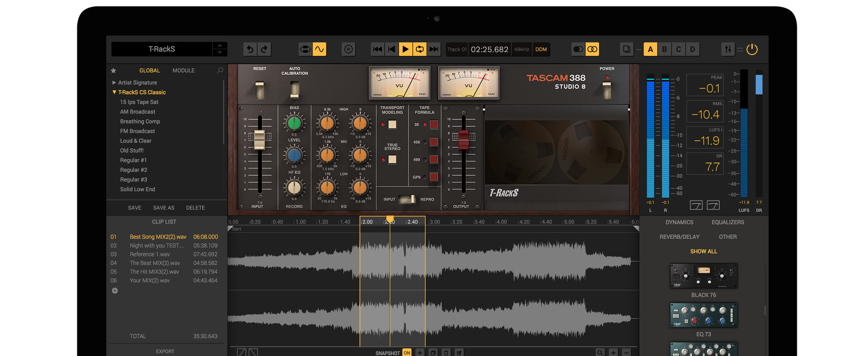The width and height of the screenshot is (868, 356).
Task: Add a new clip with plus icon
Action: point(115,291)
